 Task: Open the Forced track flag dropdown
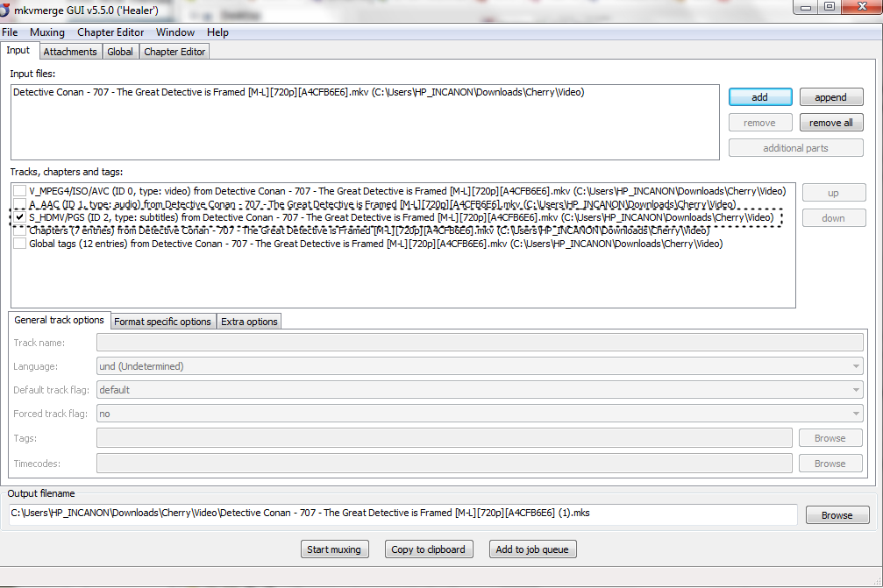point(480,414)
